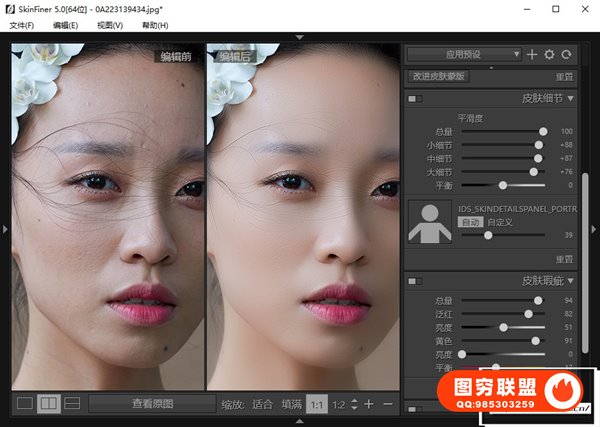This screenshot has height=427, width=600.
Task: Collapse the 皮肤瑕疵 section
Action: [573, 281]
